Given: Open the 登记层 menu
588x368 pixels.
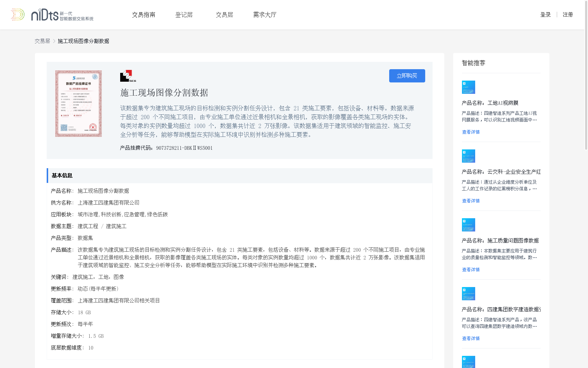Looking at the screenshot, I should click(184, 15).
